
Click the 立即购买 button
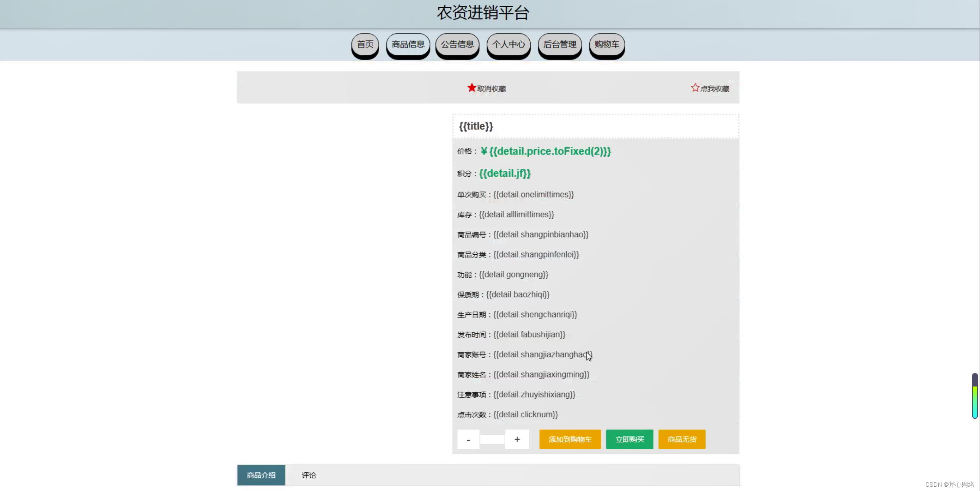click(629, 439)
